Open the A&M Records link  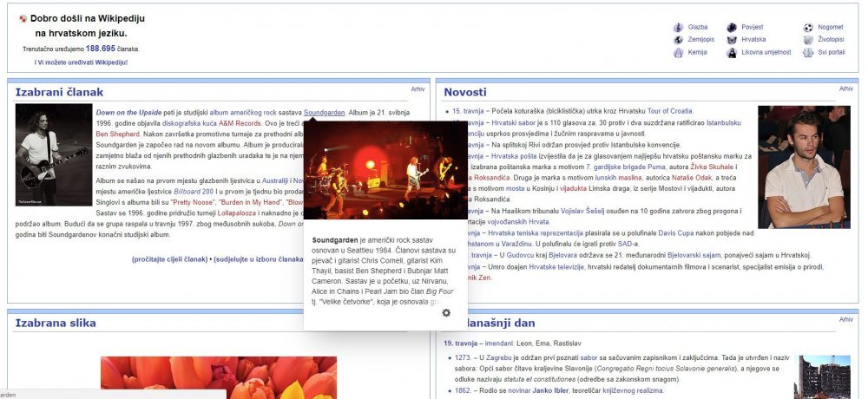(x=240, y=123)
